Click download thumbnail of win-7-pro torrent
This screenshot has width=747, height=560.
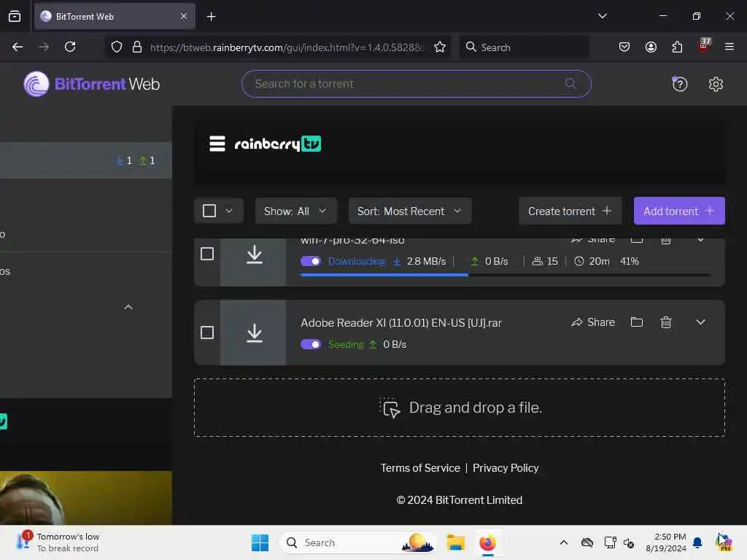pyautogui.click(x=253, y=262)
